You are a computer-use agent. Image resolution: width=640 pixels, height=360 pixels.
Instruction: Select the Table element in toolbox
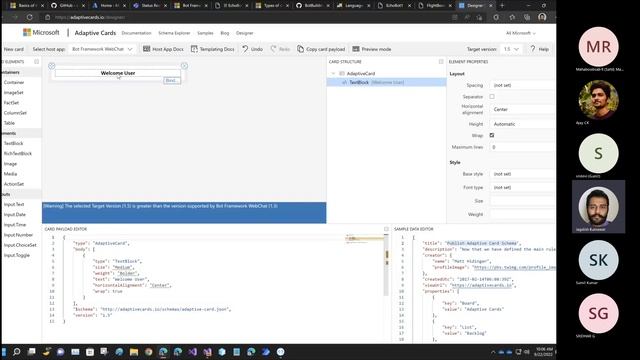9,123
